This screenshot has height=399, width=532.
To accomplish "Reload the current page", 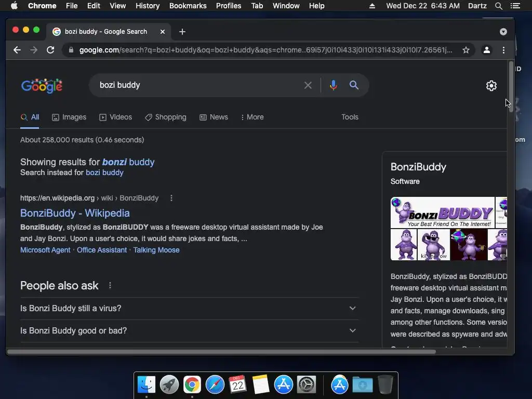I will tap(50, 50).
